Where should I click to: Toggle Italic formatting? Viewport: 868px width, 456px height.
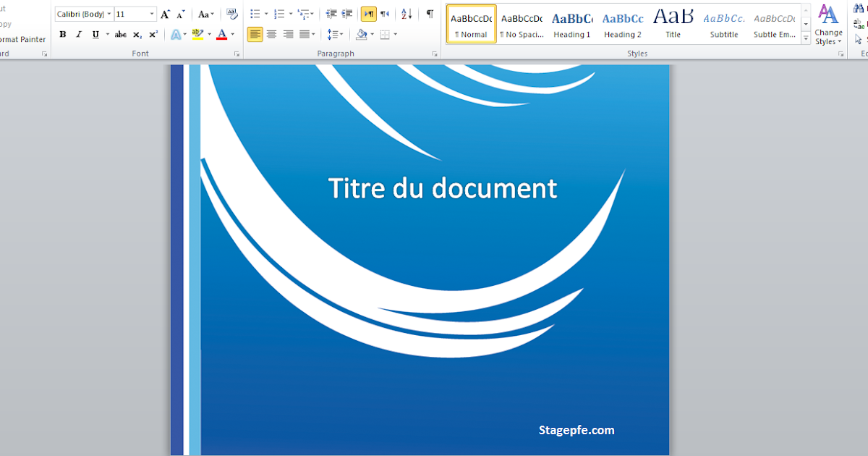(79, 34)
